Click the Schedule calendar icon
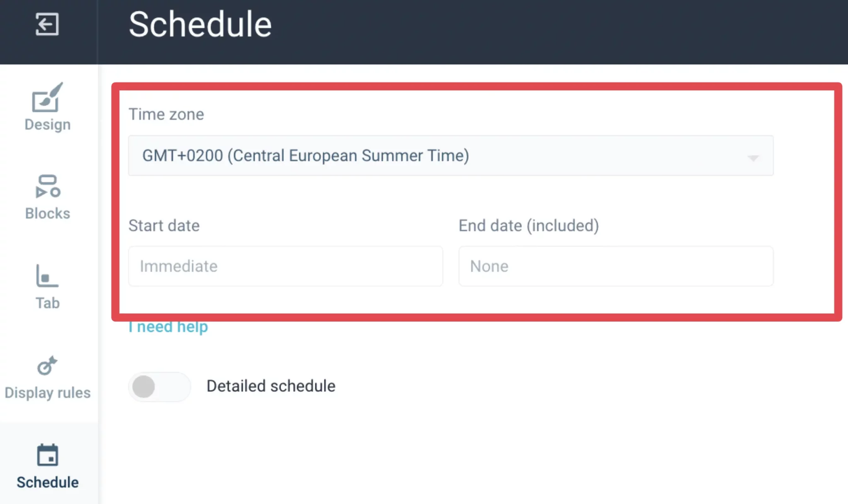 pyautogui.click(x=48, y=455)
